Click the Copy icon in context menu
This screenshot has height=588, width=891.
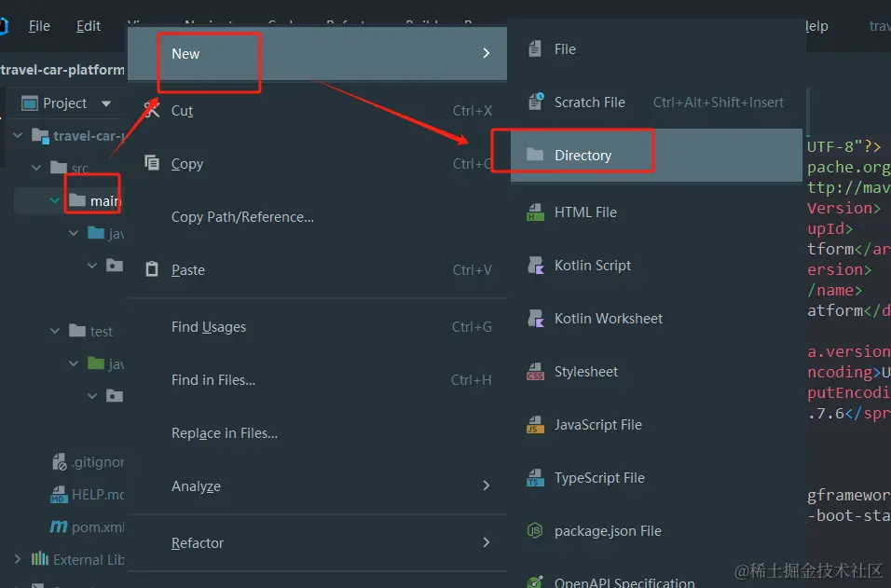(152, 163)
